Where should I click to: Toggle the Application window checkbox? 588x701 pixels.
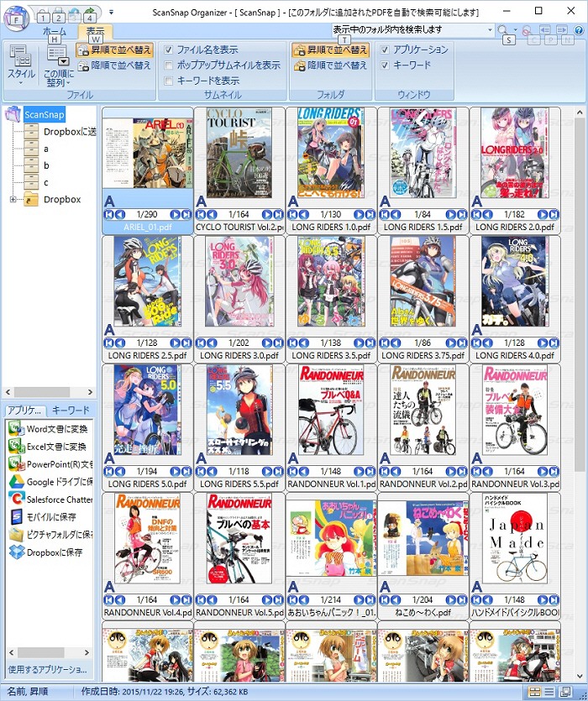coord(385,50)
